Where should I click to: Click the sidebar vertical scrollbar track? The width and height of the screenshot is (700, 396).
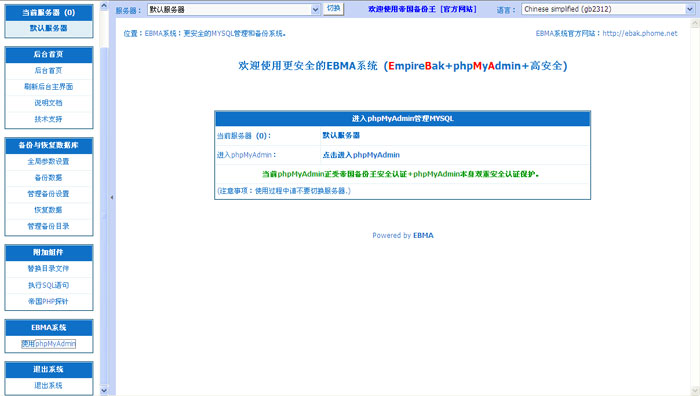pos(104,214)
